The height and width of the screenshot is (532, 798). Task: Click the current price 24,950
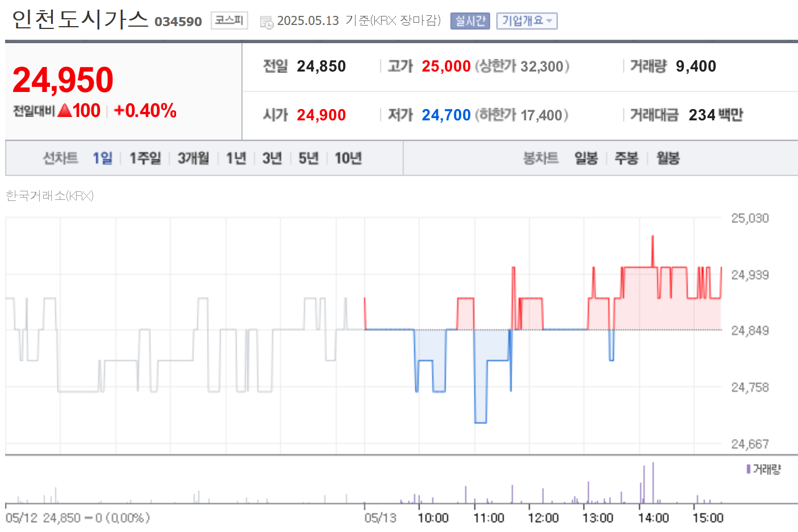63,79
